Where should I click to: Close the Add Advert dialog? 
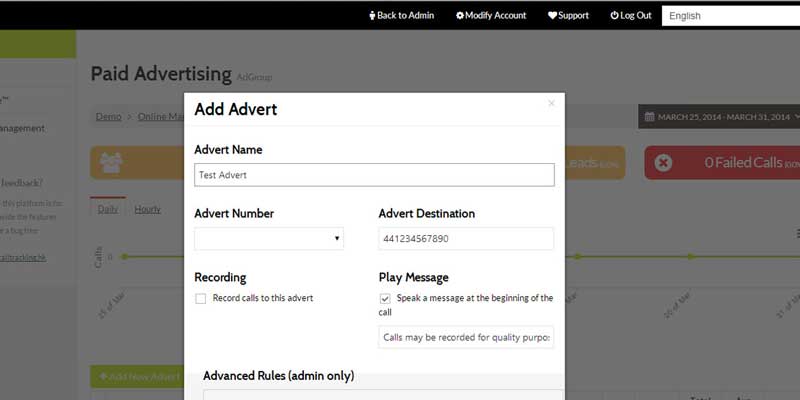click(551, 103)
